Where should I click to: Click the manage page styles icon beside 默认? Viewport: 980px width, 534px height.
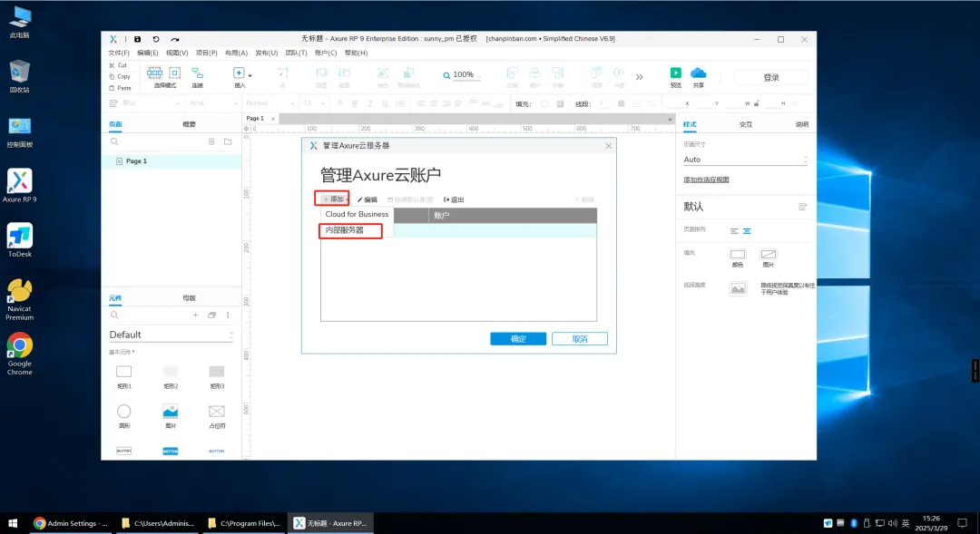pos(802,207)
